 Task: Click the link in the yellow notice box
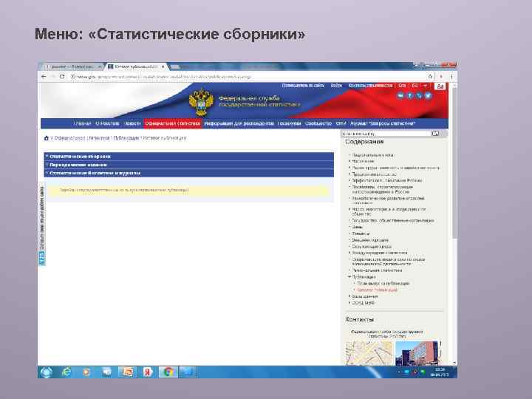pos(124,190)
